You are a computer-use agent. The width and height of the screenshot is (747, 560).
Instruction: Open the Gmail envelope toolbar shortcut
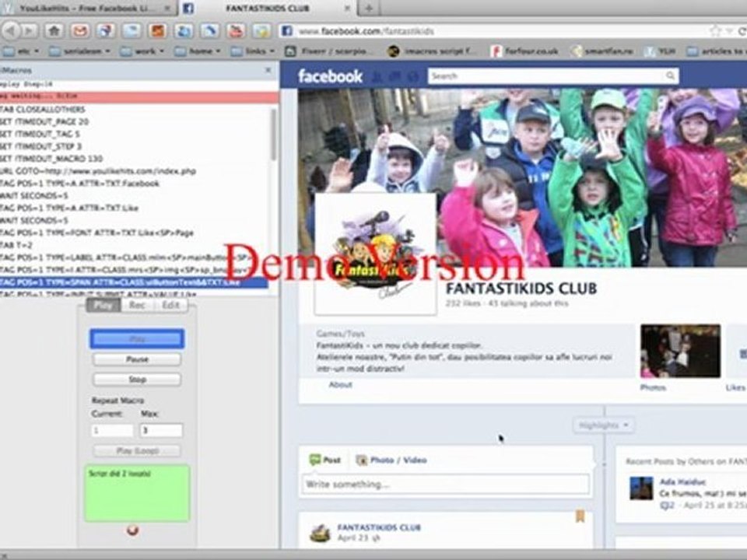80,31
